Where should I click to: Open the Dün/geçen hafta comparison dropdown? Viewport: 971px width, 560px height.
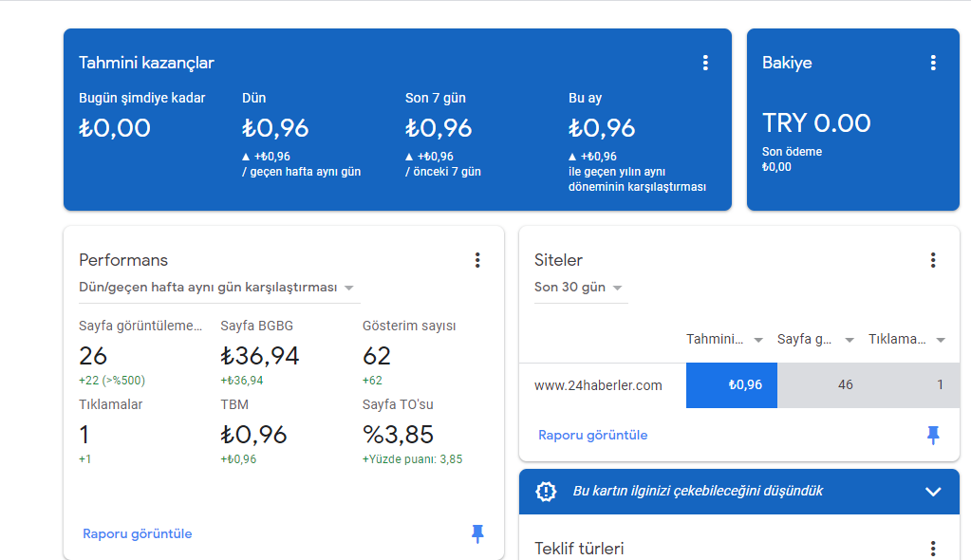pyautogui.click(x=219, y=288)
